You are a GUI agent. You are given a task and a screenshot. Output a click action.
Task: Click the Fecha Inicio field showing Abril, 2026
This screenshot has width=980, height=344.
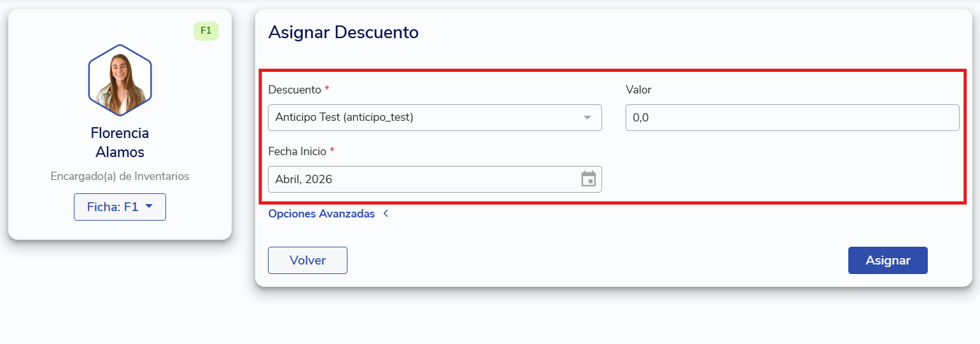click(x=435, y=179)
